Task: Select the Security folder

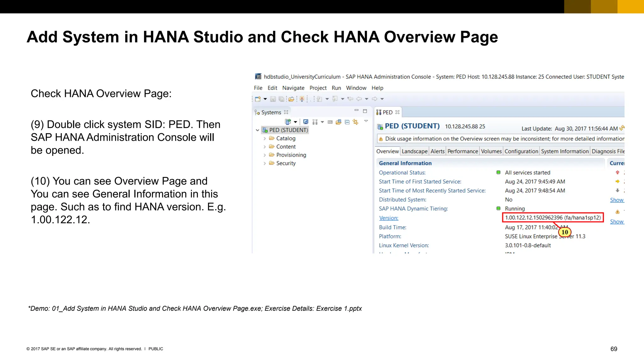Action: coord(282,163)
